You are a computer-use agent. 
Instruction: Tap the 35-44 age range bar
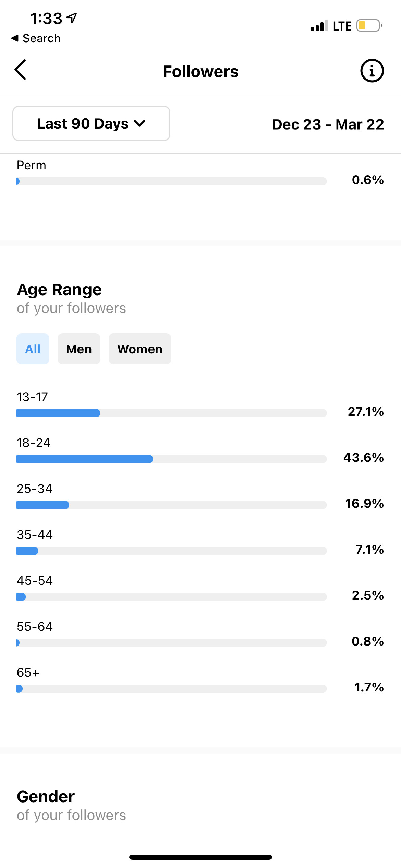tap(171, 551)
